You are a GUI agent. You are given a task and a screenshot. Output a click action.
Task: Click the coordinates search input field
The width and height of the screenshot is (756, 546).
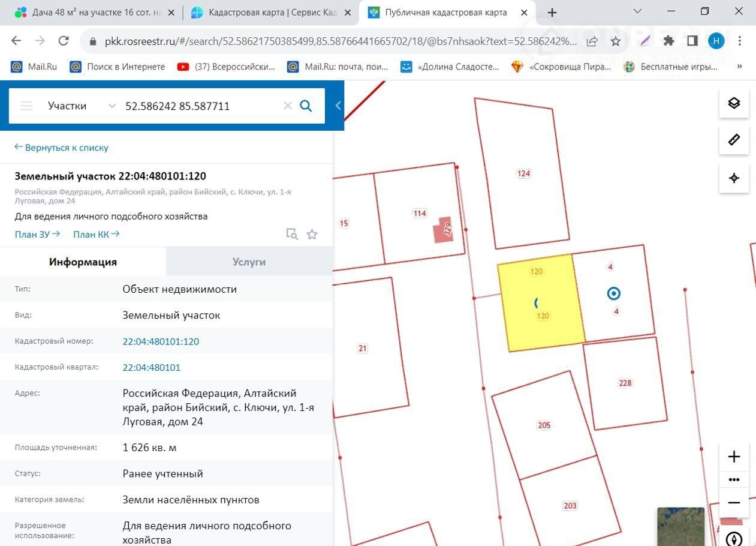click(201, 106)
